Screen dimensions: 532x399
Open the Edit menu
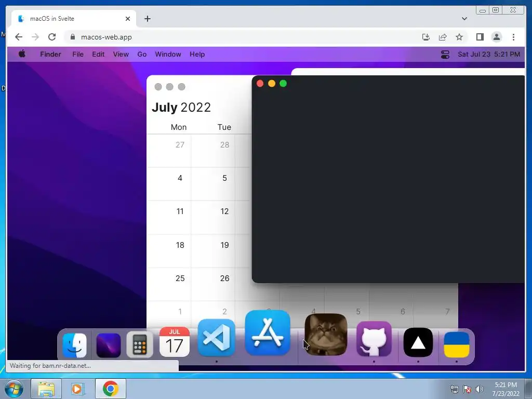[98, 54]
